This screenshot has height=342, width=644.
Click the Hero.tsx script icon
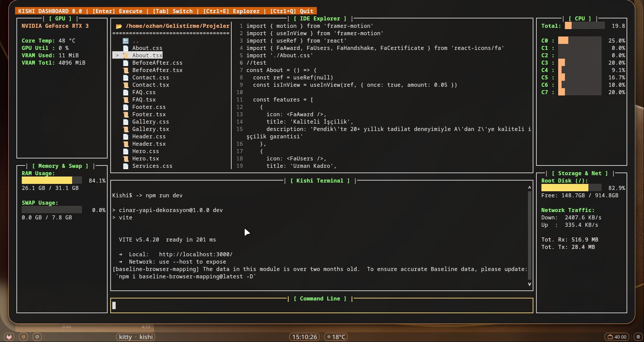click(x=126, y=159)
